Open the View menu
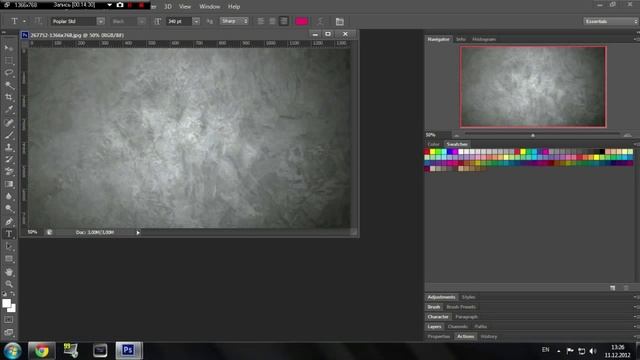The width and height of the screenshot is (640, 360). [x=185, y=7]
